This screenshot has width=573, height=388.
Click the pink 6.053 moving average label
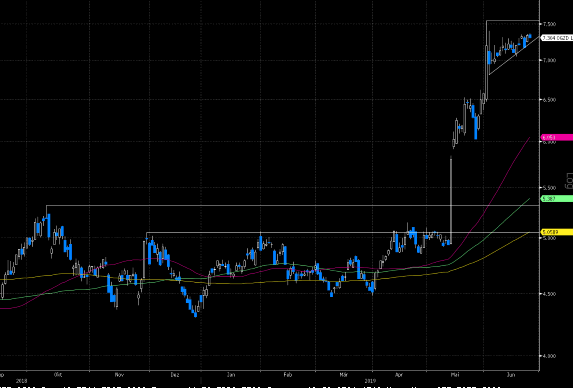point(557,137)
